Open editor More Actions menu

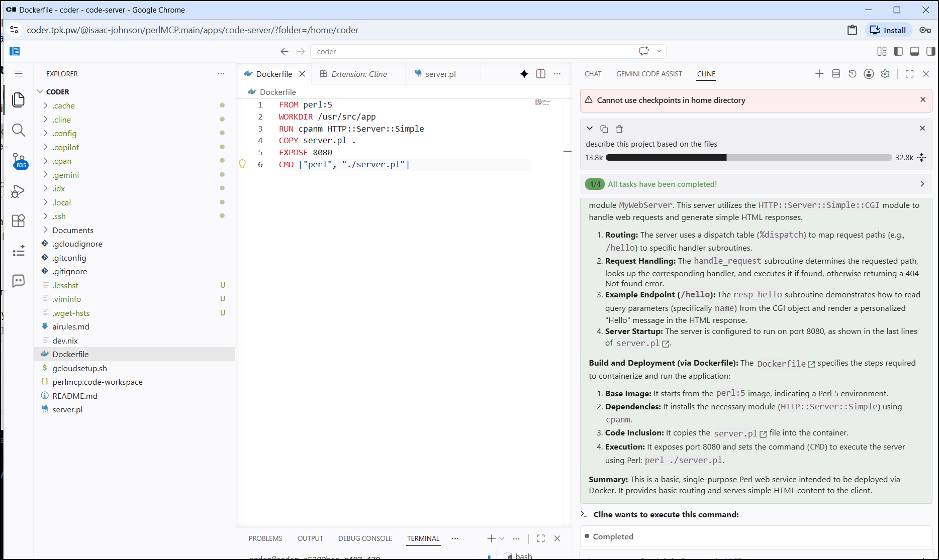[557, 74]
